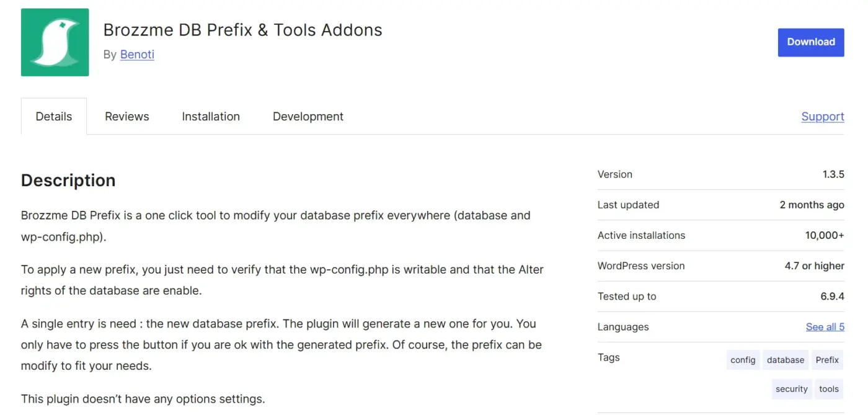
Task: View the Development tab
Action: coord(308,117)
